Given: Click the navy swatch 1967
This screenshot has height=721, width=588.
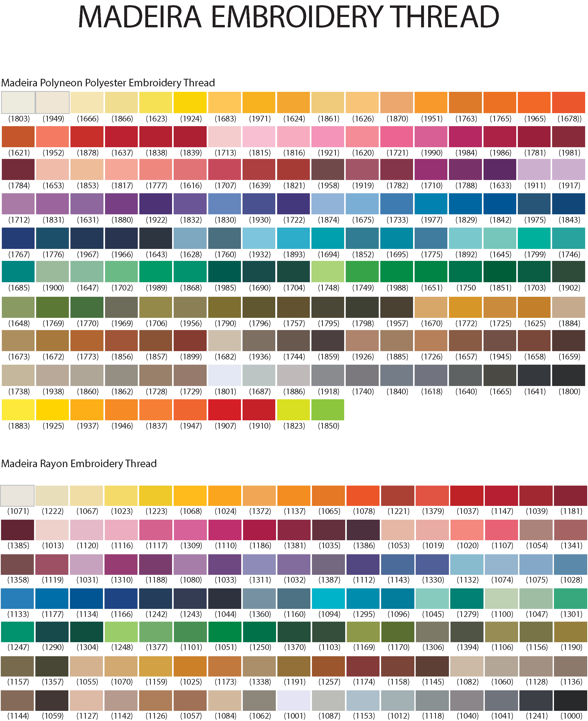Looking at the screenshot, I should [87, 238].
